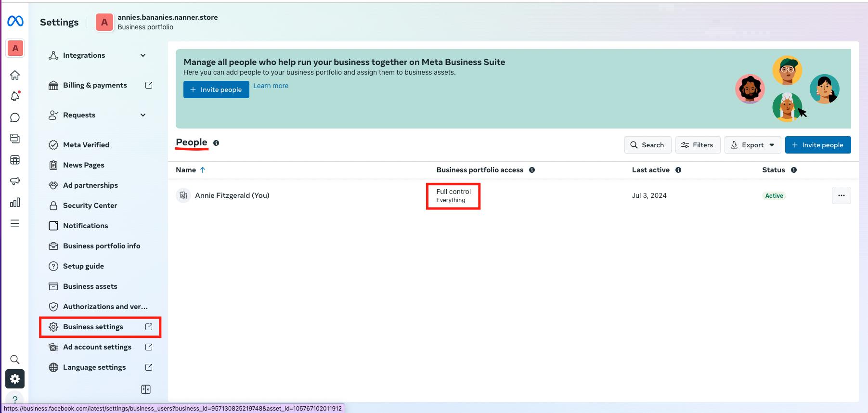Screen dimensions: 868x413
Task: Collapse the settings sidebar panel icon
Action: pyautogui.click(x=146, y=389)
